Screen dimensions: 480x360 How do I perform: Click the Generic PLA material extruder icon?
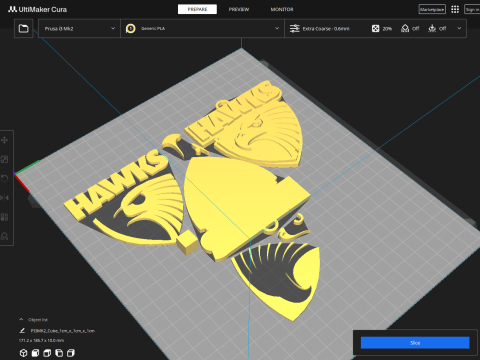pyautogui.click(x=131, y=29)
